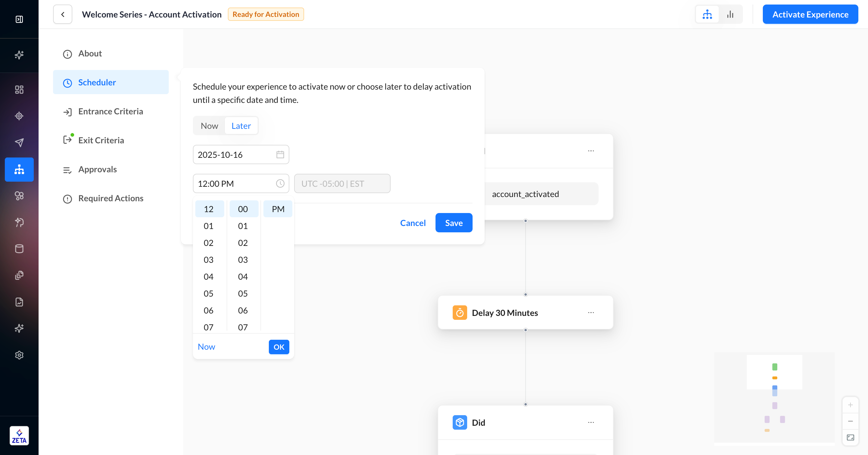Image resolution: width=868 pixels, height=455 pixels.
Task: Click the minimap flow overview
Action: click(x=774, y=398)
